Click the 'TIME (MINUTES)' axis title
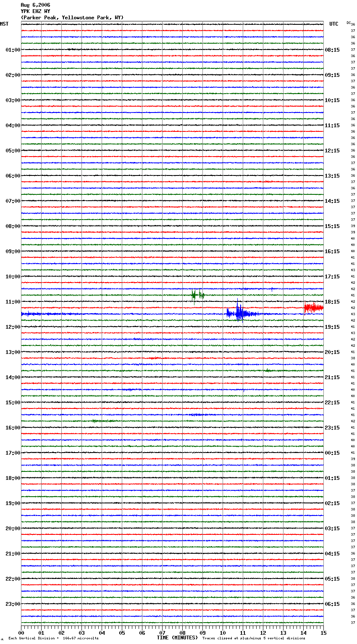The height and width of the screenshot is (644, 357). point(177,638)
